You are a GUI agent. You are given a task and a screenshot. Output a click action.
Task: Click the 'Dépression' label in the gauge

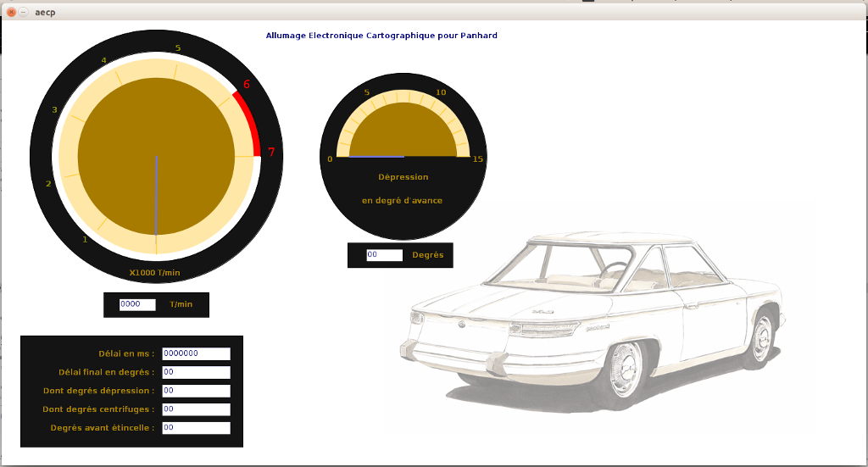(403, 177)
